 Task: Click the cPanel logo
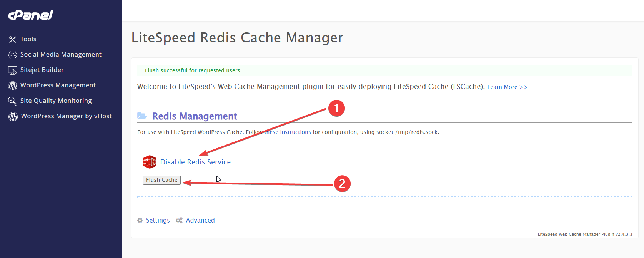point(31,15)
